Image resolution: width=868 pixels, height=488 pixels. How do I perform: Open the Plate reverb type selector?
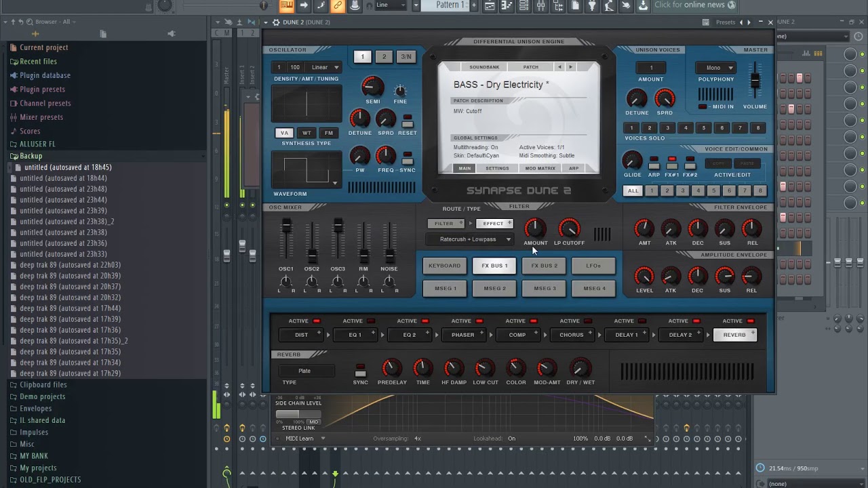tap(305, 371)
